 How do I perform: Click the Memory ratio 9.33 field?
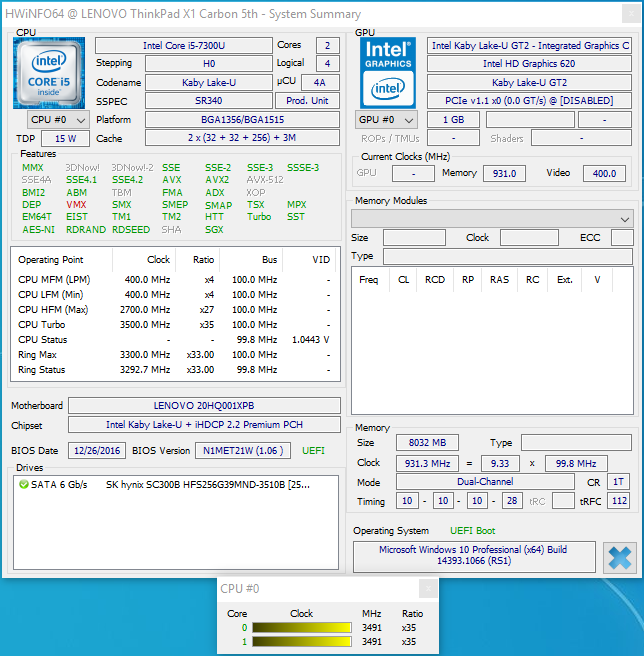point(500,464)
